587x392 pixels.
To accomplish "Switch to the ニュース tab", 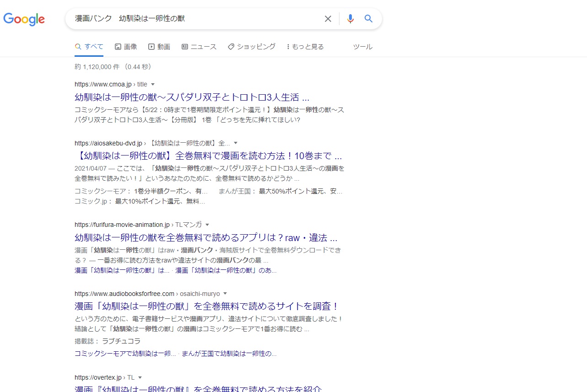I will point(199,47).
